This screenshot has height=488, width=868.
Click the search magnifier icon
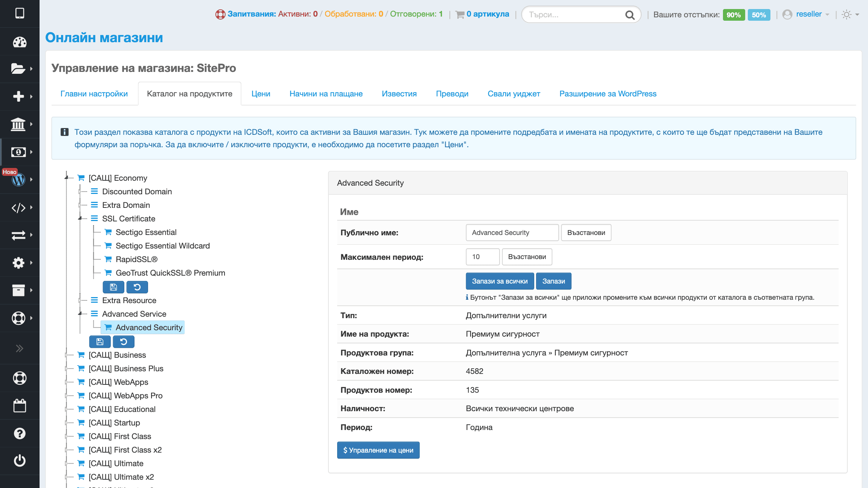point(630,15)
